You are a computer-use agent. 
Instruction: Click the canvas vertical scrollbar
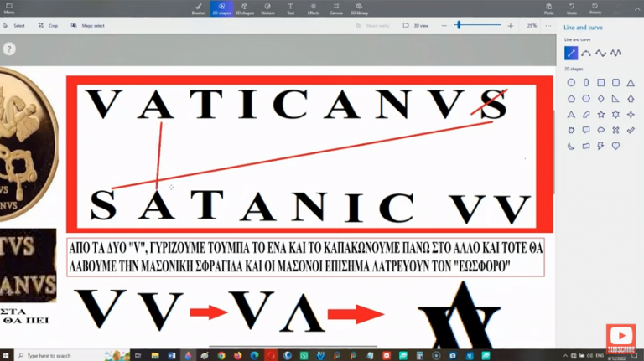click(554, 152)
